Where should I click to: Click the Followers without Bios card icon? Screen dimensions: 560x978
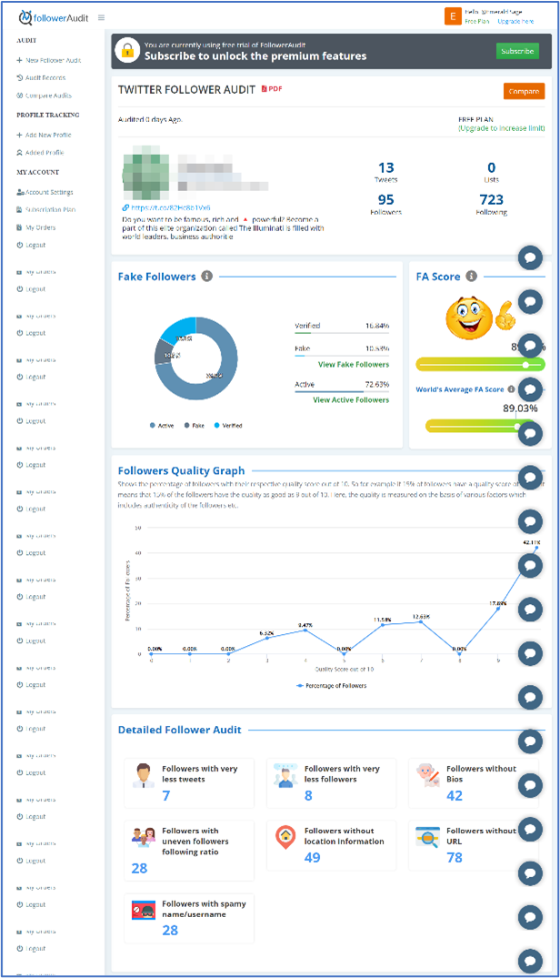click(428, 775)
